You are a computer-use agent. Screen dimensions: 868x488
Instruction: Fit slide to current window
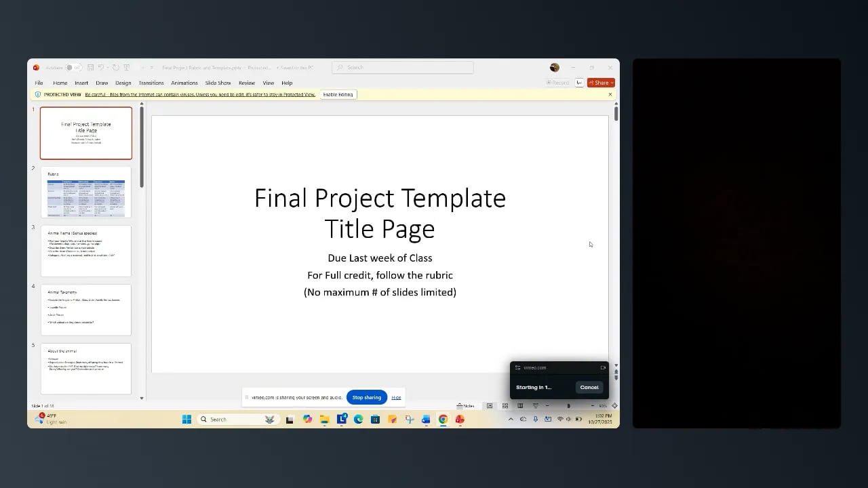[614, 406]
